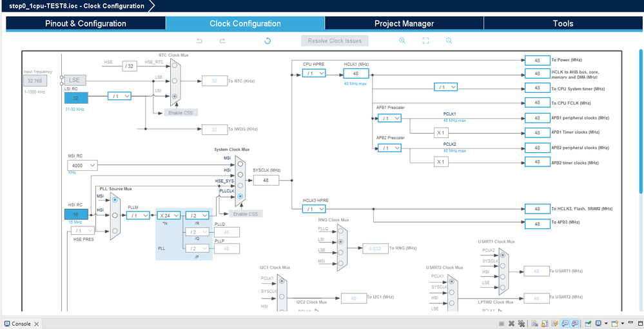The width and height of the screenshot is (644, 329).
Task: Select PLLQ in RNG Clock Mux
Action: (340, 230)
